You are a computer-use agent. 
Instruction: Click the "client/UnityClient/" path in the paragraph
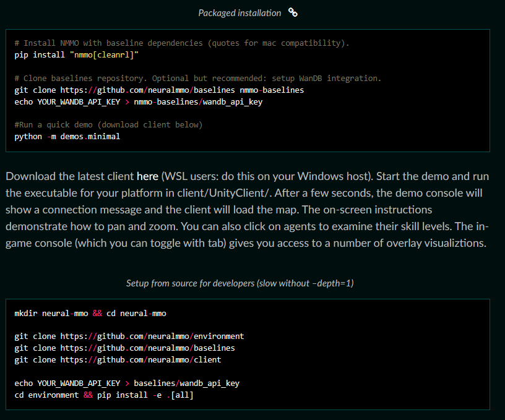click(x=223, y=193)
